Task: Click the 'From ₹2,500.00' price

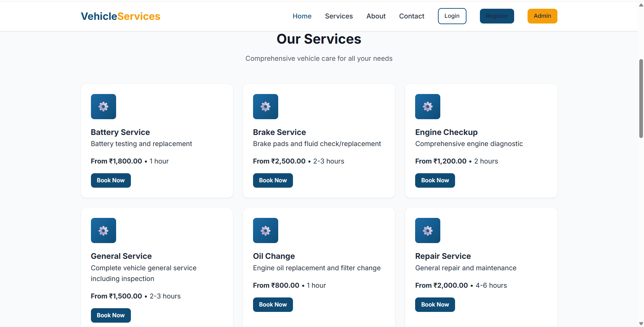Action: pos(279,161)
